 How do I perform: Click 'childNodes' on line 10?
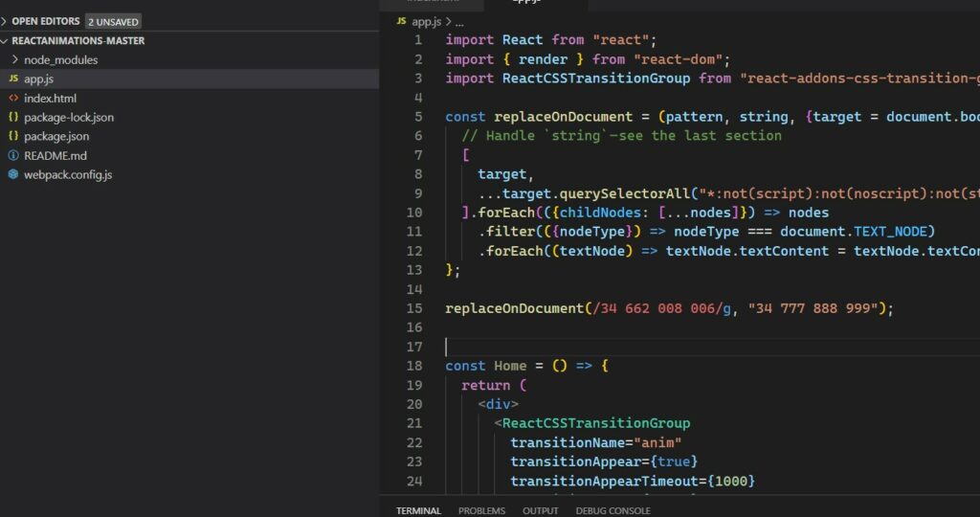(x=601, y=214)
